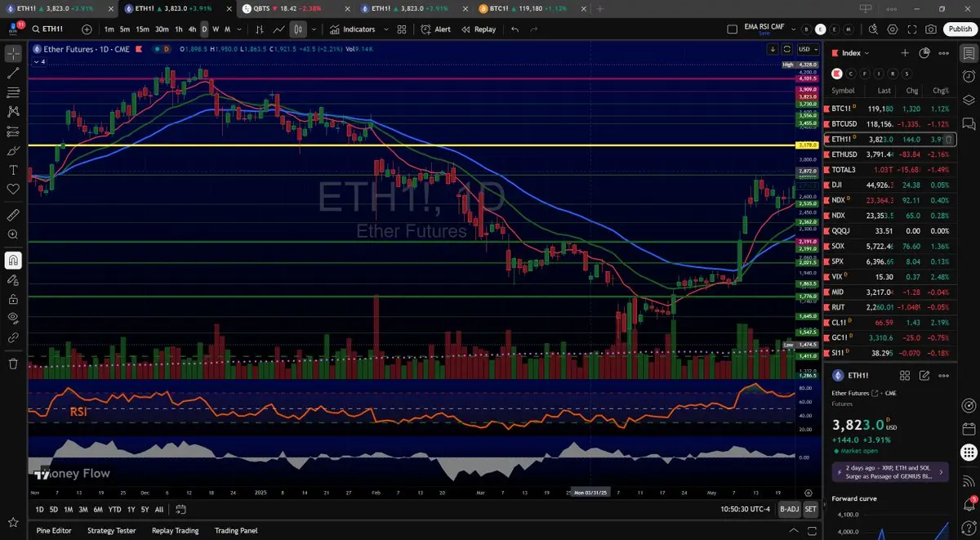
Task: Select the VIX row in the watchlist
Action: tap(889, 277)
